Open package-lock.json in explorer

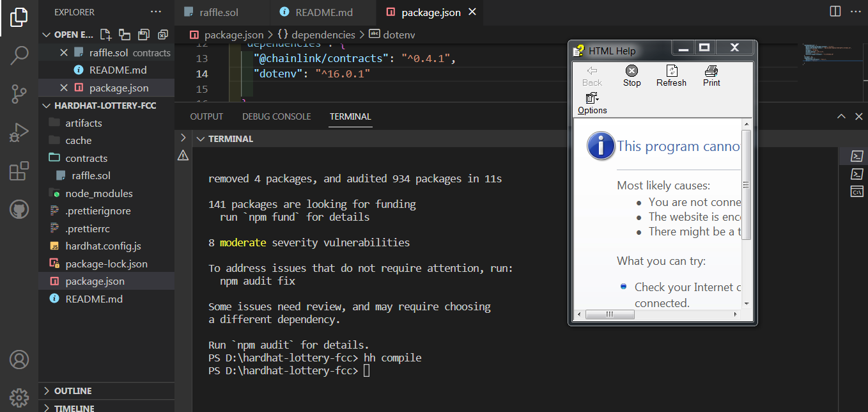coord(106,264)
